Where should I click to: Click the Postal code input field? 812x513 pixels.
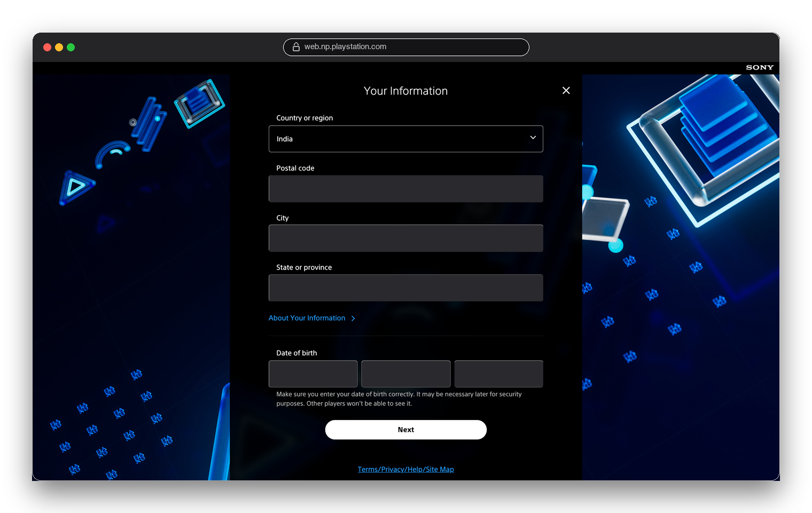[406, 189]
